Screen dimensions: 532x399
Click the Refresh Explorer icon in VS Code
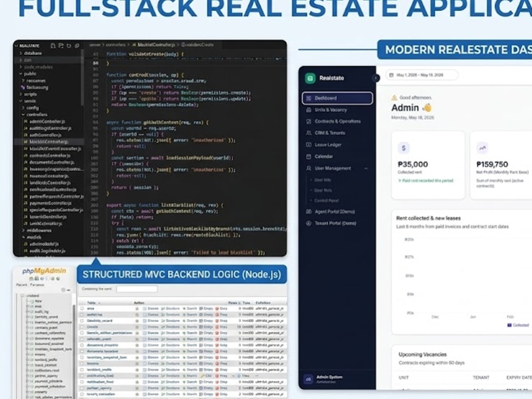pos(69,45)
